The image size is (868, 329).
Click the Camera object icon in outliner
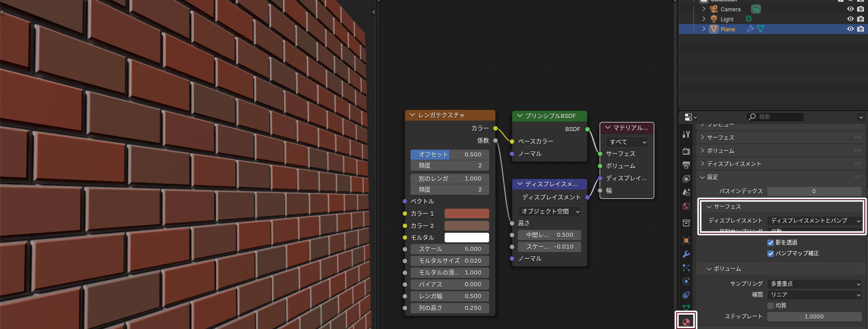714,9
